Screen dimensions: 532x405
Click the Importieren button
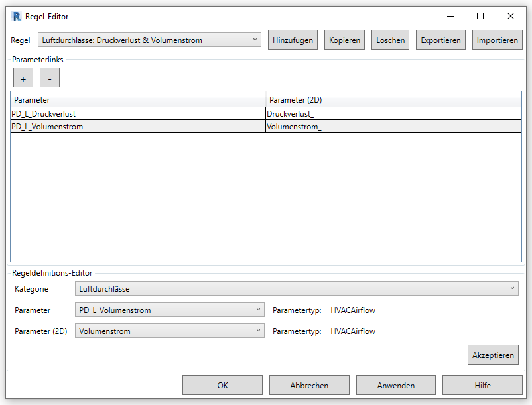[498, 40]
